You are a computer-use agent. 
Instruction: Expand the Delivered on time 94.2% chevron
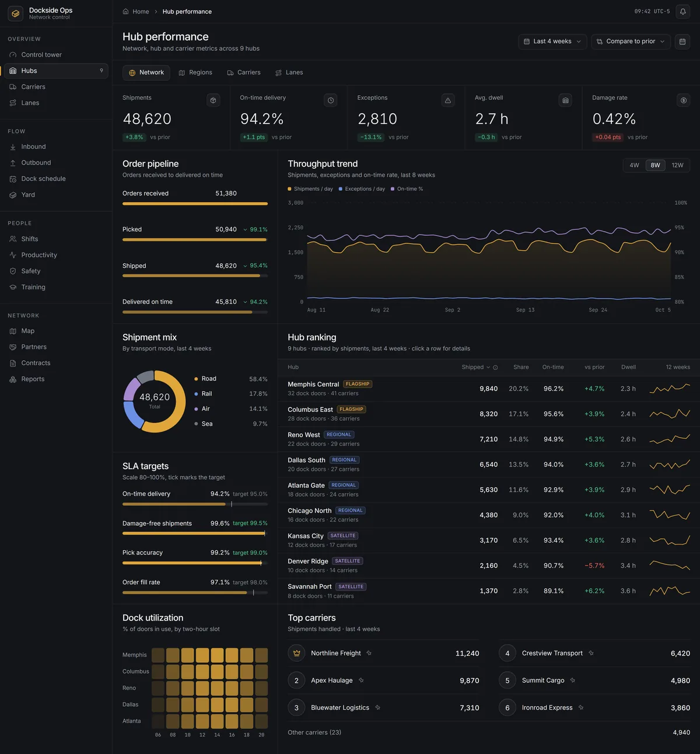click(245, 302)
